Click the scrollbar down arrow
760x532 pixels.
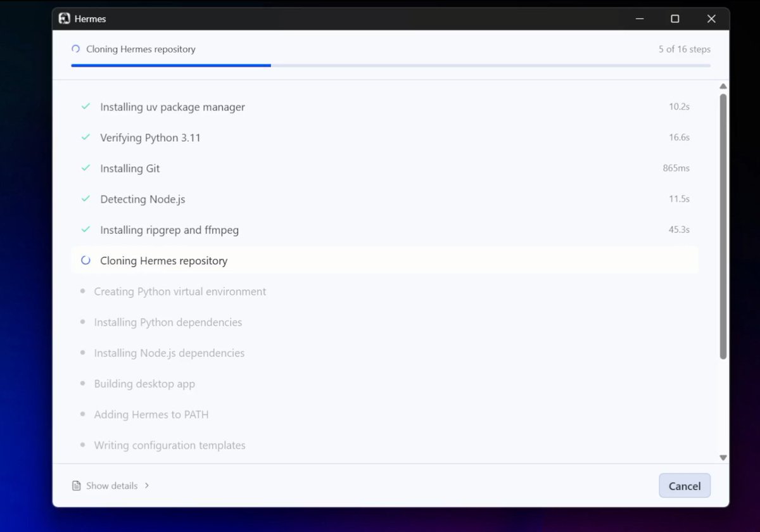click(723, 457)
